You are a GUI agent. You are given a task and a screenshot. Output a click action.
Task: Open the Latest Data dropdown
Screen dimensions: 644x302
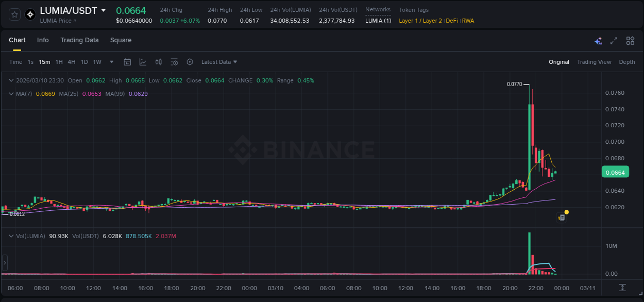219,62
